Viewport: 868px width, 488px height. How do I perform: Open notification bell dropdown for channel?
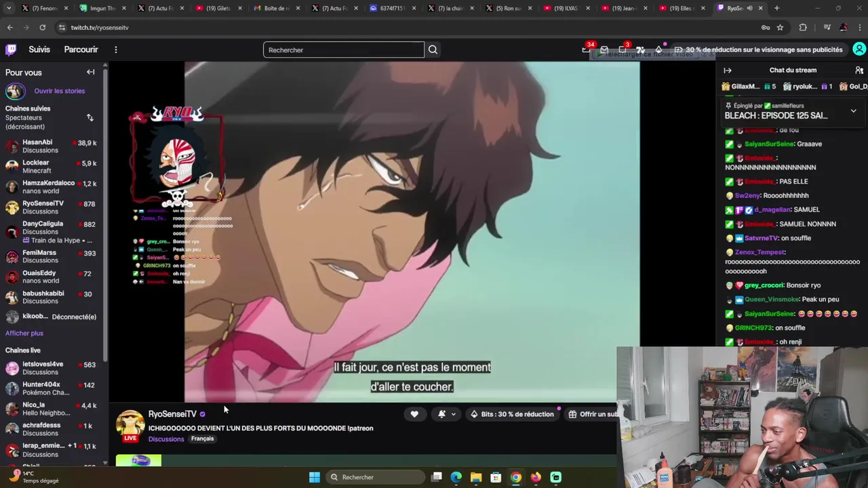[446, 414]
